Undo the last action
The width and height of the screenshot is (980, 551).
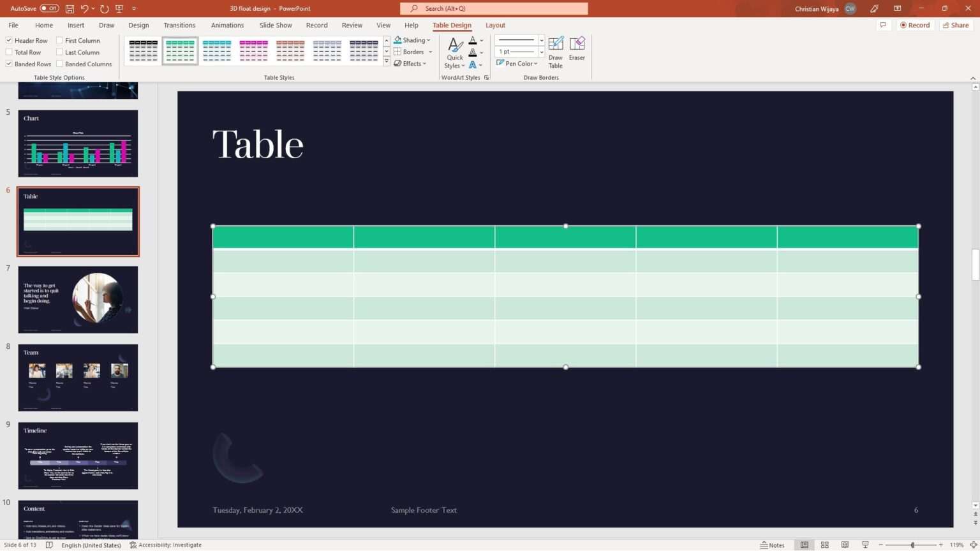pos(84,9)
